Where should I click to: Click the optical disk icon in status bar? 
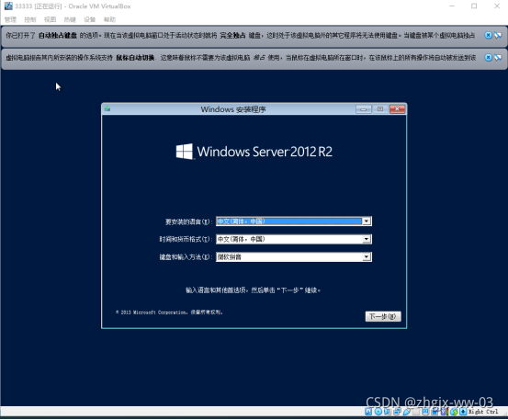pyautogui.click(x=378, y=411)
